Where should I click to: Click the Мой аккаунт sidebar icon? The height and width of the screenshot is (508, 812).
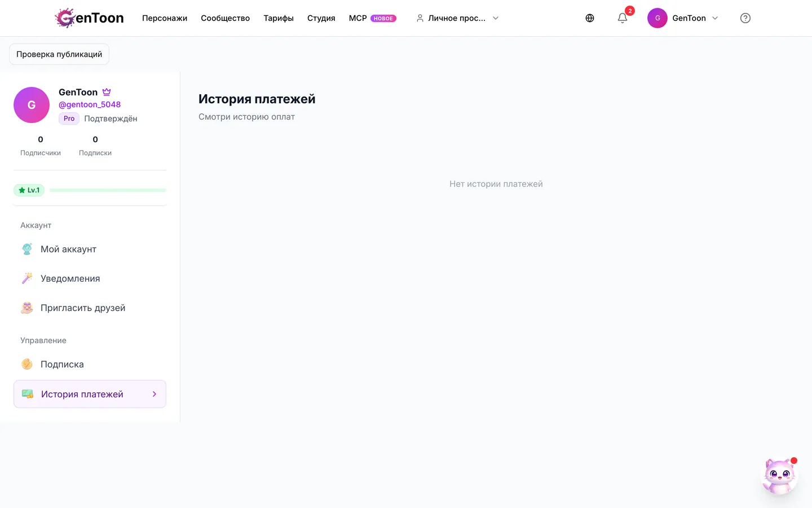click(x=27, y=249)
